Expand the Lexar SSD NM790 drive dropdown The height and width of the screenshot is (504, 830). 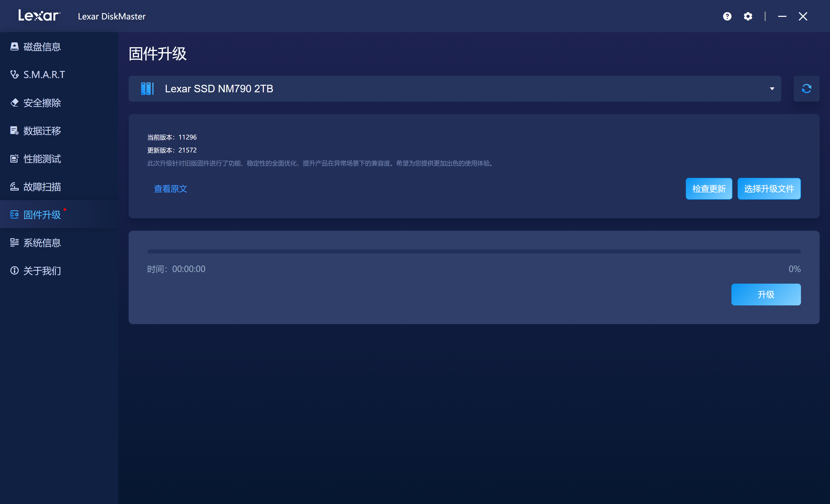click(x=454, y=89)
